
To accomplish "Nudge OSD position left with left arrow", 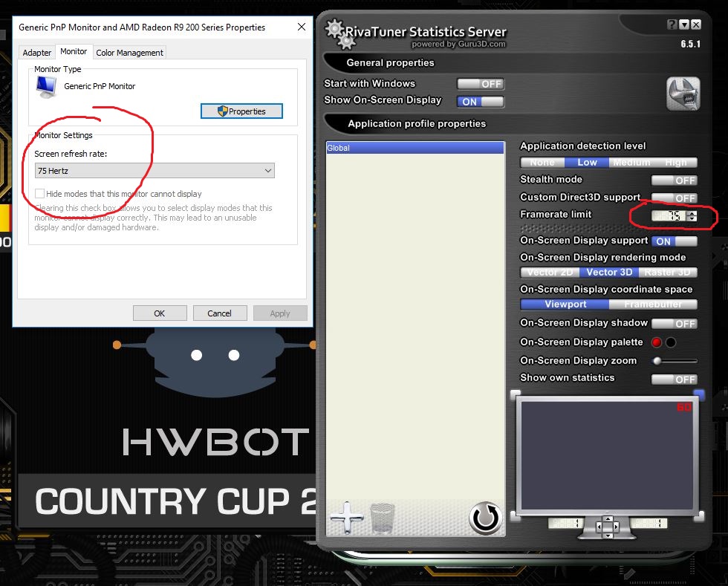I will click(x=599, y=527).
